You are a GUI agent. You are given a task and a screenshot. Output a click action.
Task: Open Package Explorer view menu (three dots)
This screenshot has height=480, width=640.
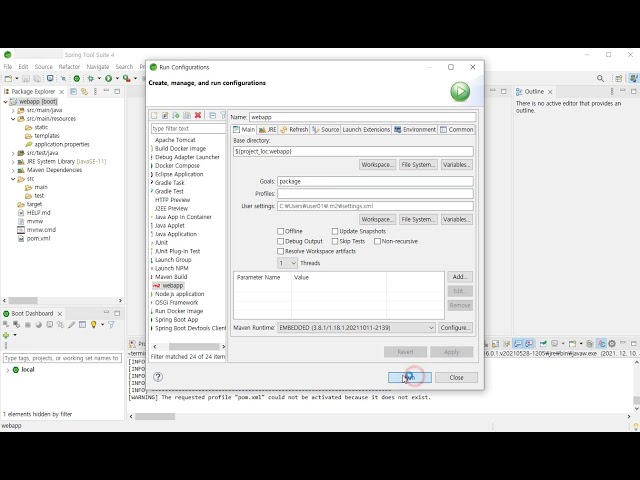[96, 91]
